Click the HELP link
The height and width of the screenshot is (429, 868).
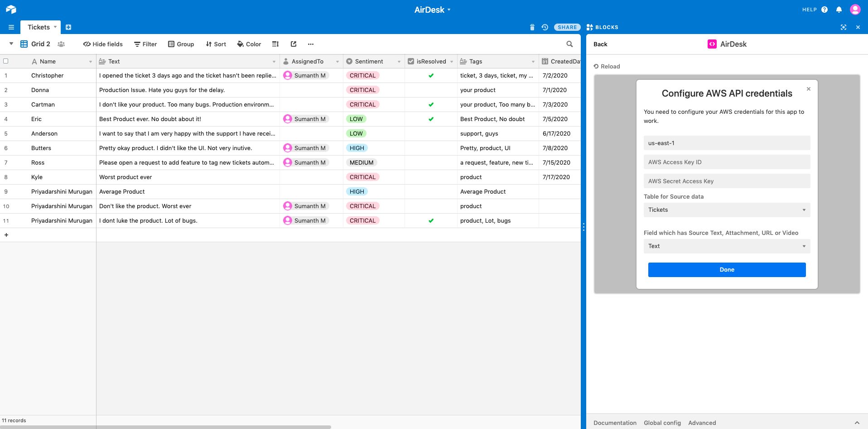click(810, 10)
